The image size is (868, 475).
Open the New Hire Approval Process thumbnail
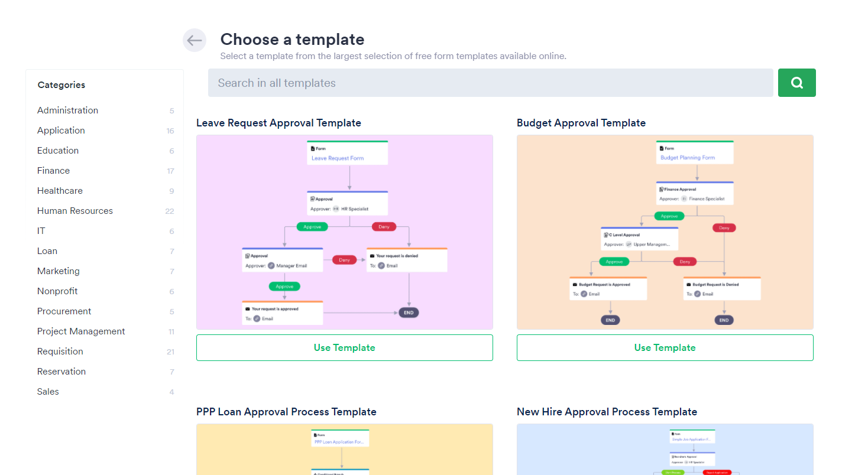[x=665, y=449]
